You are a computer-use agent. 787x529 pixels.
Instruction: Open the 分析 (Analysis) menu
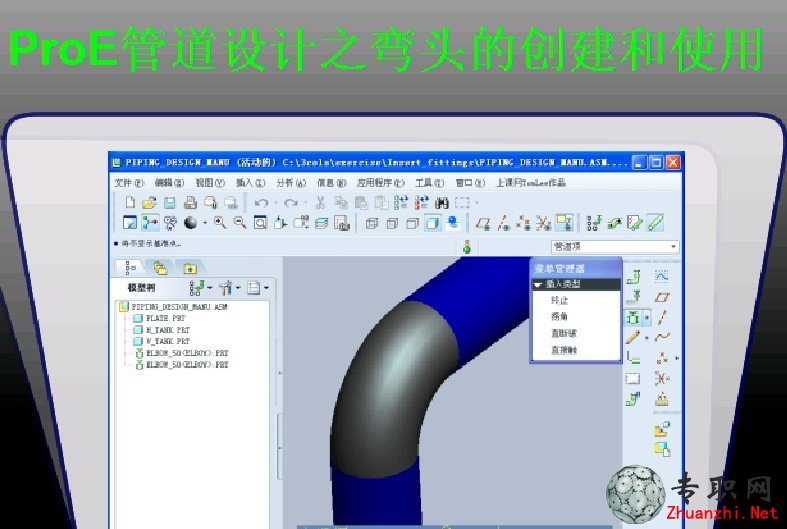(x=291, y=183)
